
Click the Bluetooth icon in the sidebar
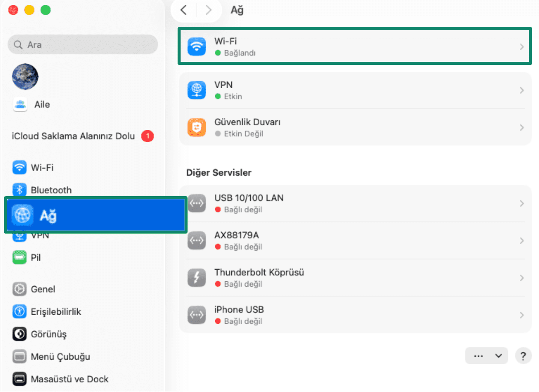[x=19, y=189]
